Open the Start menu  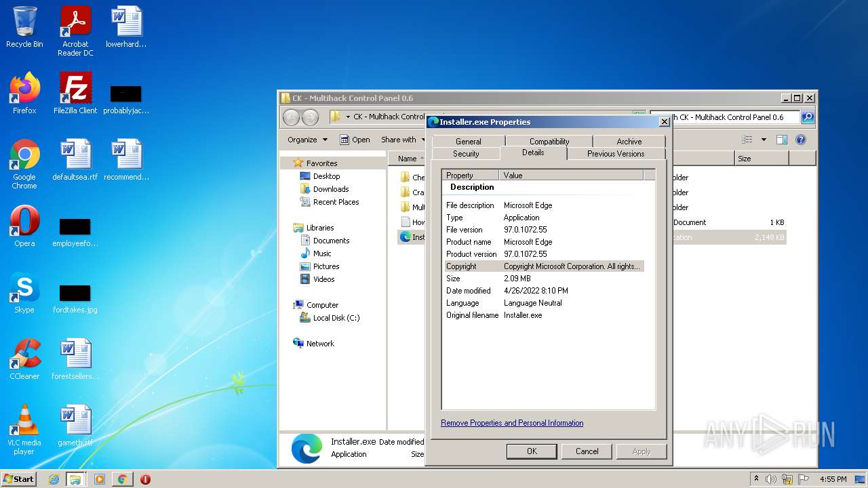pos(18,479)
